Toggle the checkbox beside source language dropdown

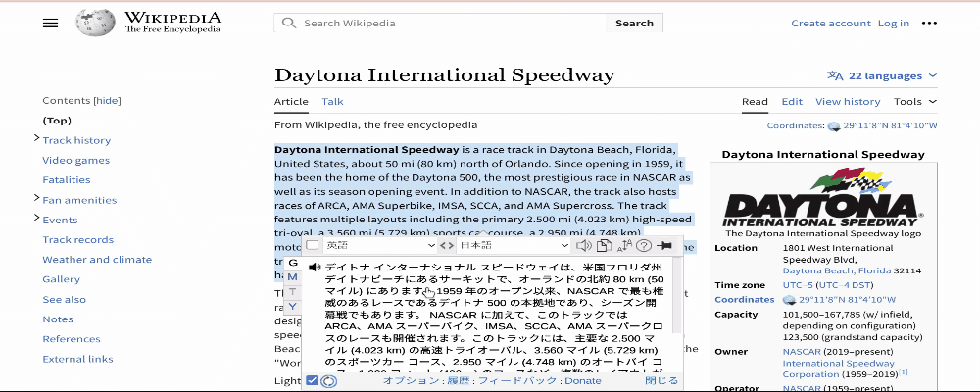313,246
